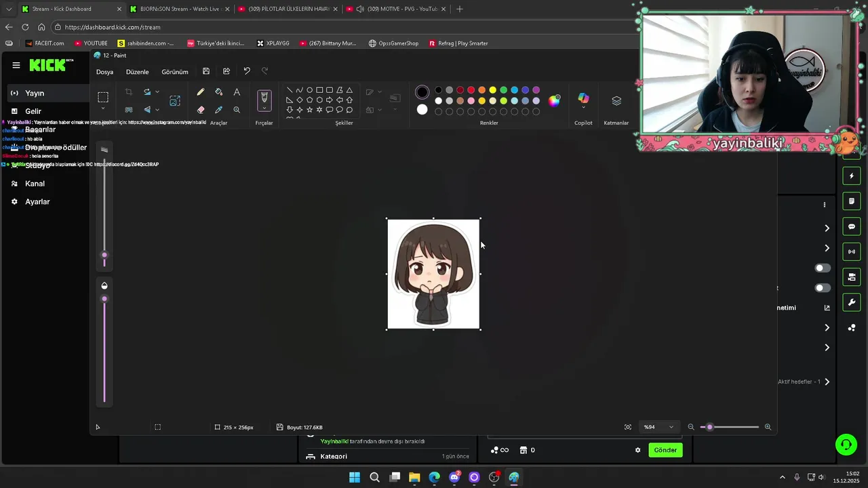The width and height of the screenshot is (868, 488).
Task: Open the flip options dropdown arrow
Action: click(x=157, y=109)
